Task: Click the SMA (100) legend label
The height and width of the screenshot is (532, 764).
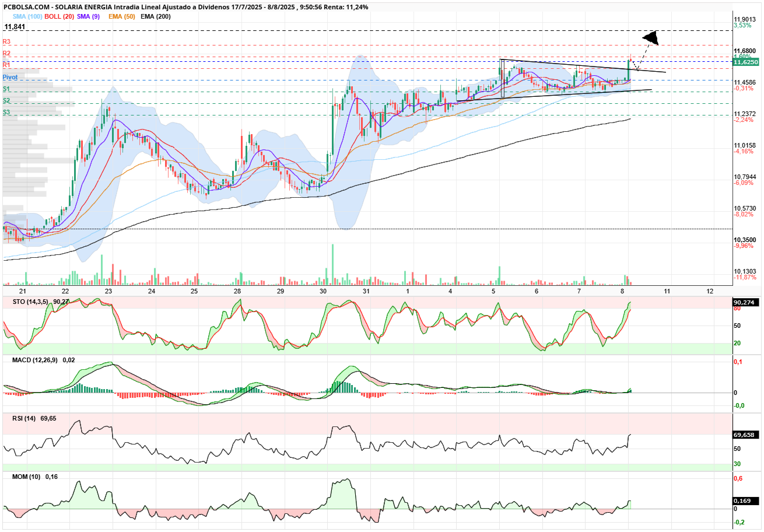Action: tap(27, 16)
